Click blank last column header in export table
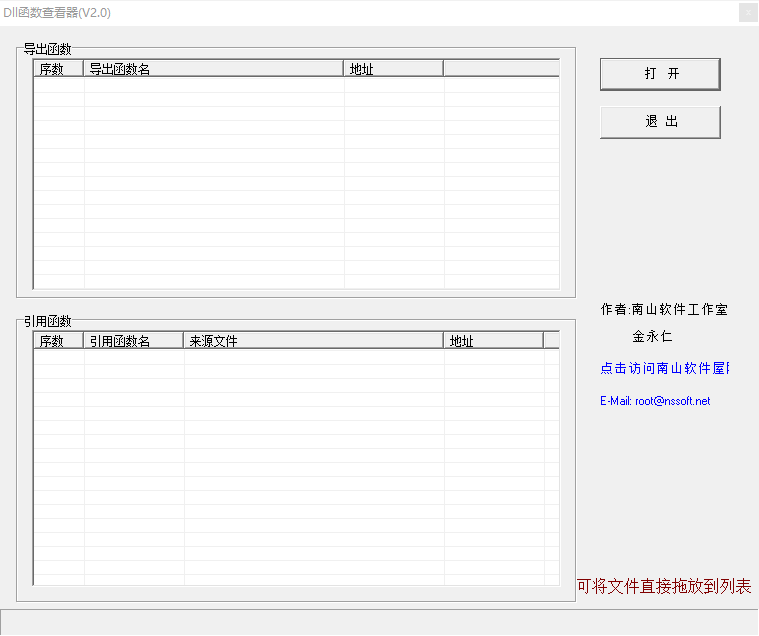This screenshot has width=759, height=636. pyautogui.click(x=500, y=69)
